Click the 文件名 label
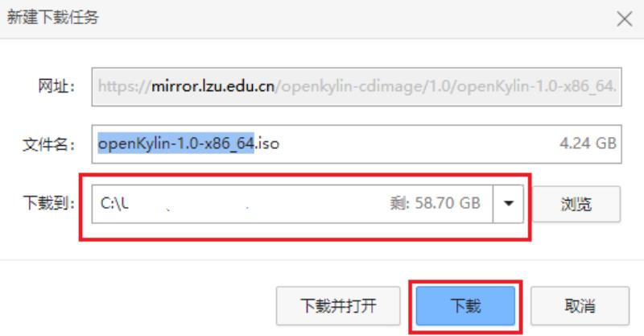The width and height of the screenshot is (644, 336). click(x=48, y=144)
